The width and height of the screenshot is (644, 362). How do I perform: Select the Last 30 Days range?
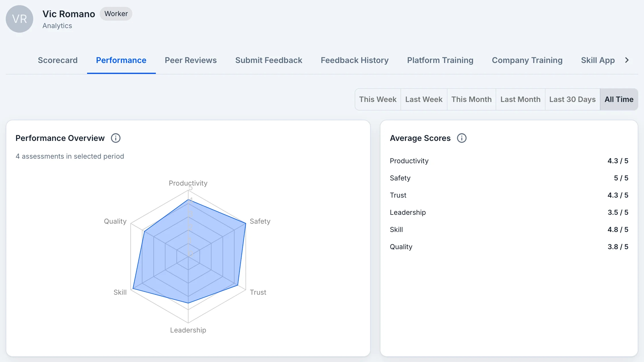click(572, 99)
